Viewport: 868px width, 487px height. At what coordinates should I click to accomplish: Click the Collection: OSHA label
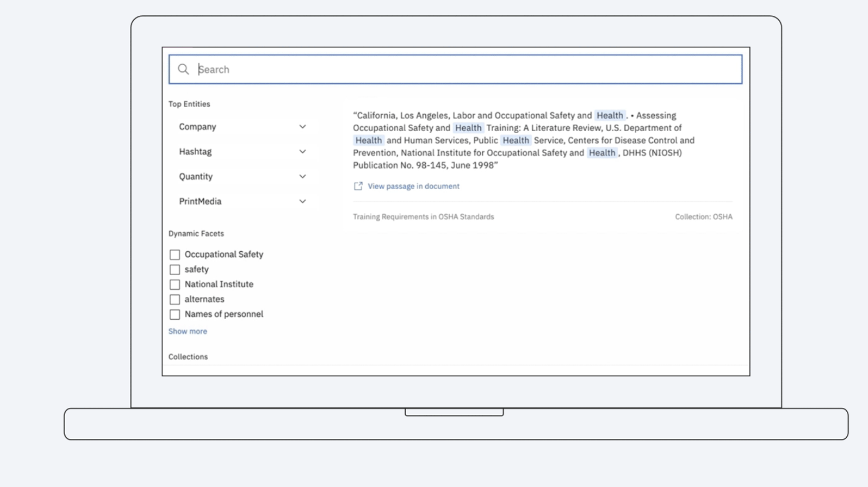click(x=704, y=216)
